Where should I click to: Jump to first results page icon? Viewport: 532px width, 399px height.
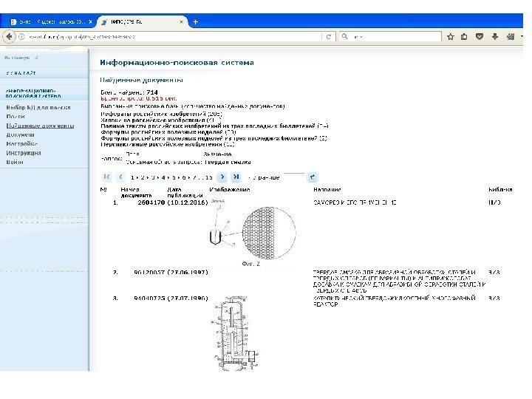(106, 177)
